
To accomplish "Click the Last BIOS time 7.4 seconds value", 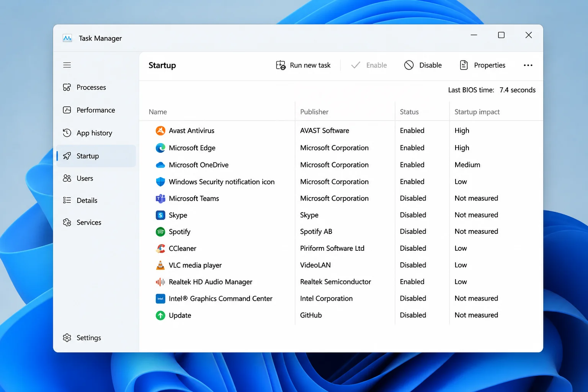I will tap(517, 90).
